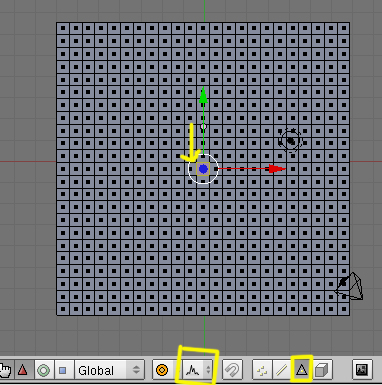382x385 pixels.
Task: Toggle occlude background geometry cube icon
Action: pyautogui.click(x=322, y=370)
